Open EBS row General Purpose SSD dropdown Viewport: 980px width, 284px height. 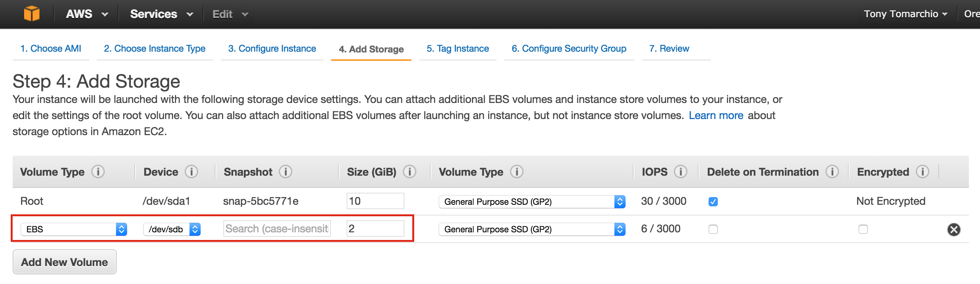click(x=532, y=229)
